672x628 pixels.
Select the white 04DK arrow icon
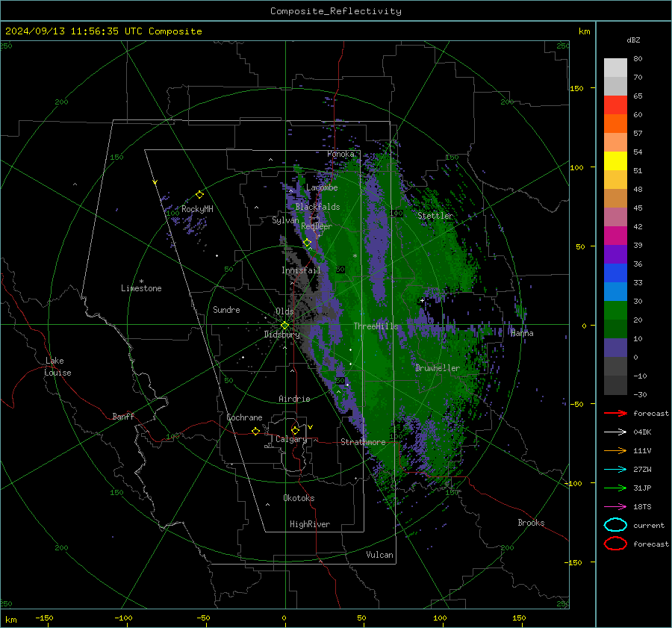pyautogui.click(x=615, y=432)
